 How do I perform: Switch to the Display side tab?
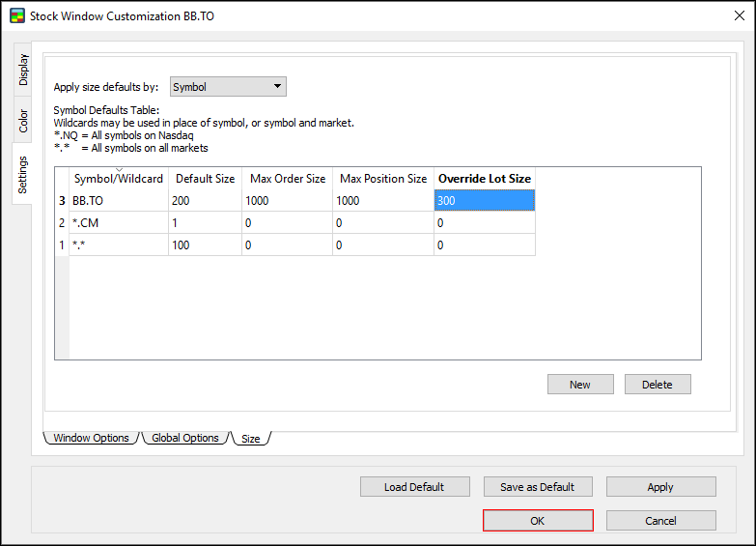click(x=23, y=70)
